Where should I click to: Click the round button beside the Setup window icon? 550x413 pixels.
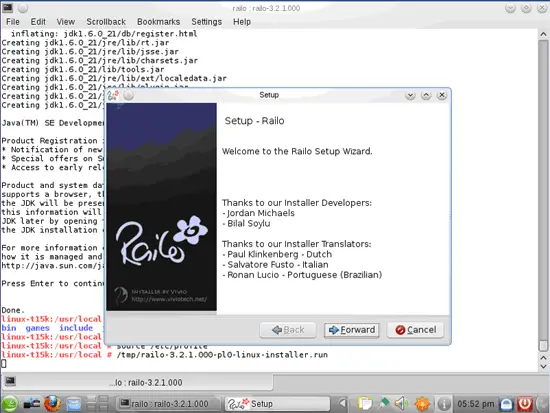pos(129,95)
